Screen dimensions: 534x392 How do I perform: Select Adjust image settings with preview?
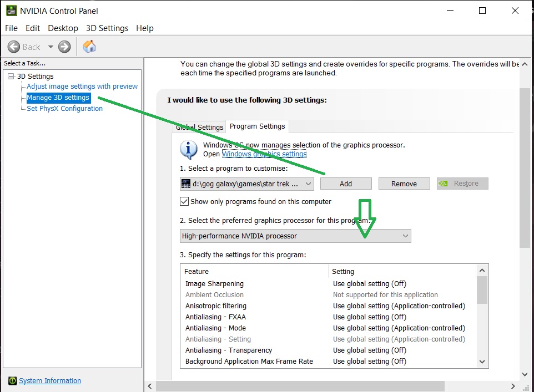pyautogui.click(x=82, y=86)
